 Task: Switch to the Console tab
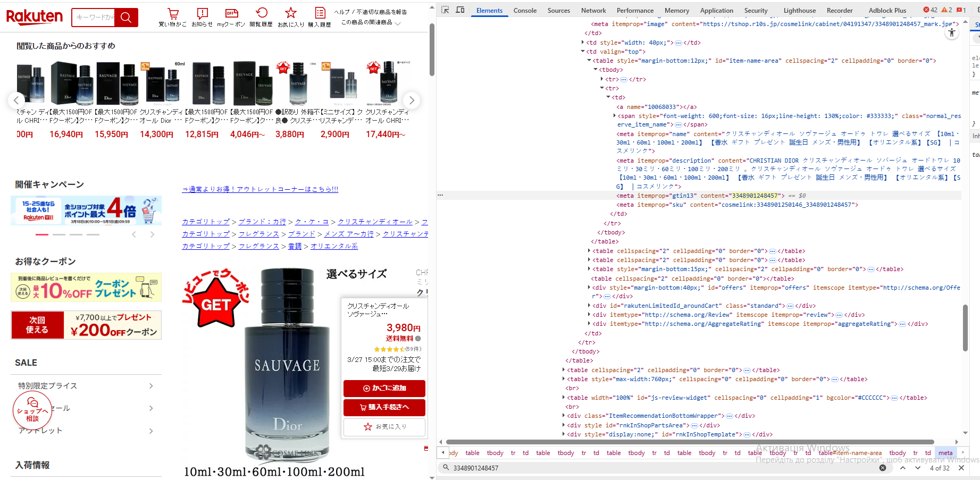(525, 11)
